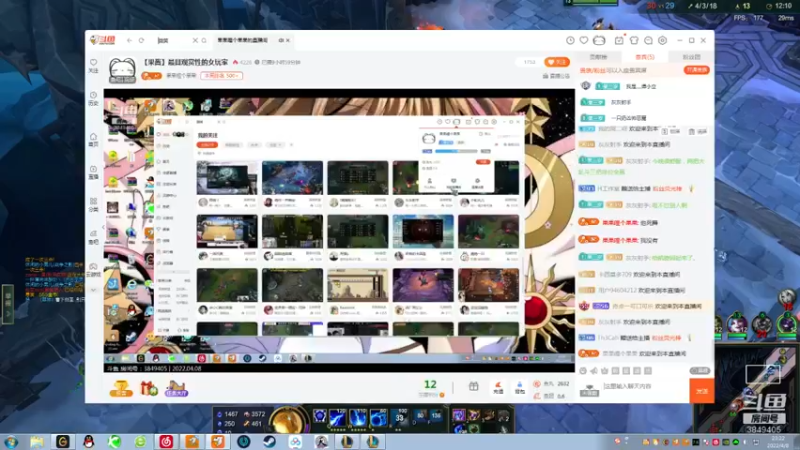Screen dimensions: 800x450
Task: Click the magnifier search icon
Action: pyautogui.click(x=204, y=40)
